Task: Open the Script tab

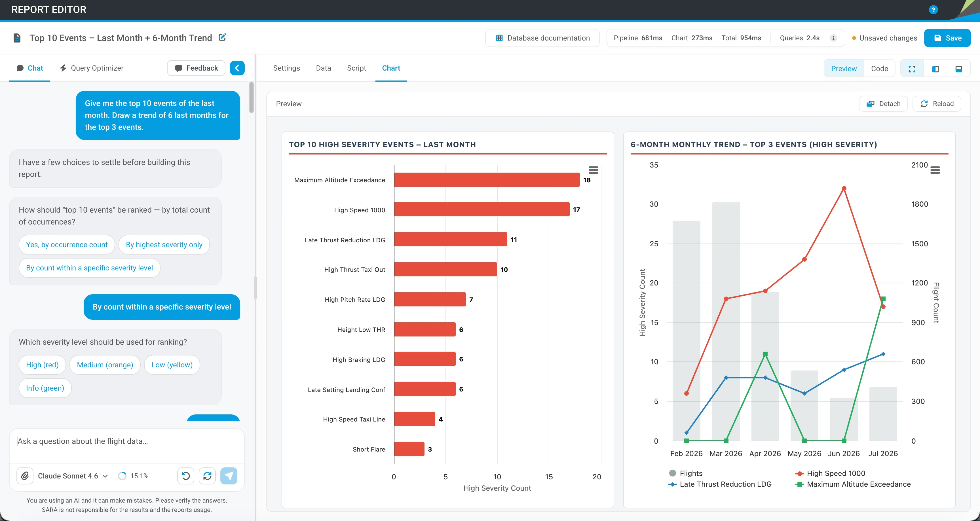Action: 356,68
